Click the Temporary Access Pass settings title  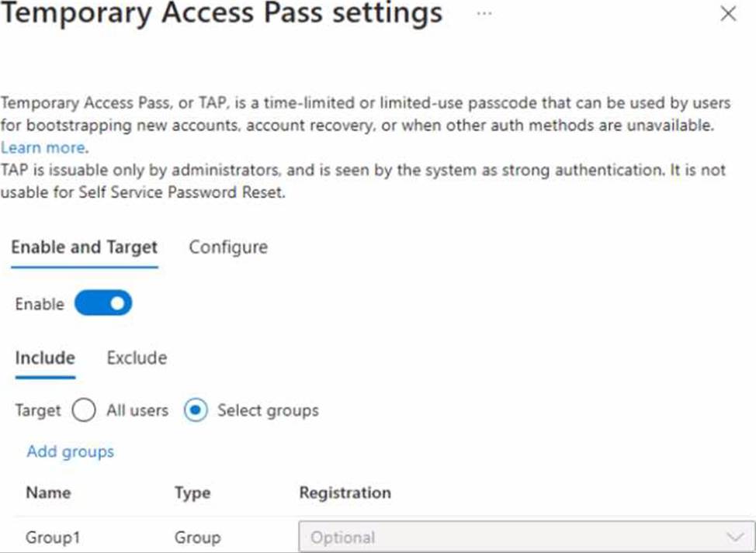[221, 14]
